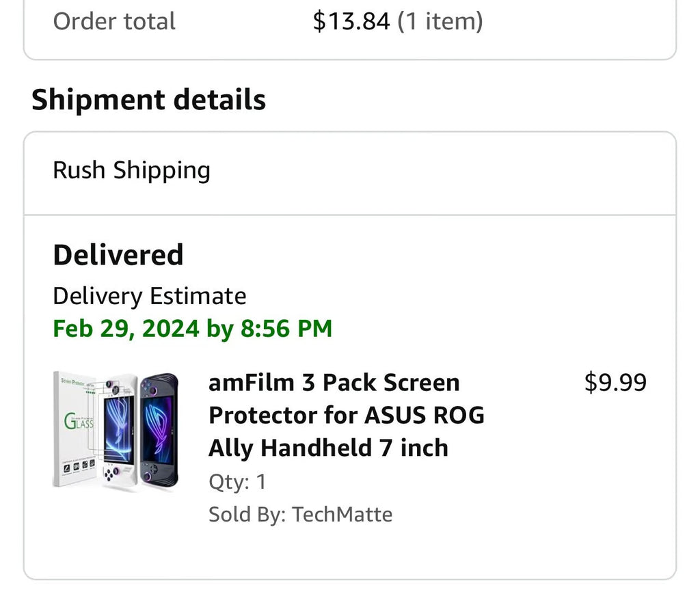Click the 'Protector for ASUS ROG' title line
This screenshot has height=594, width=700.
click(x=346, y=415)
